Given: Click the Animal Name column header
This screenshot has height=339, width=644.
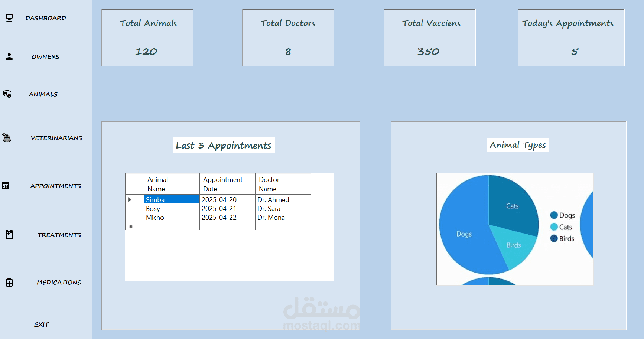Looking at the screenshot, I should click(x=172, y=184).
